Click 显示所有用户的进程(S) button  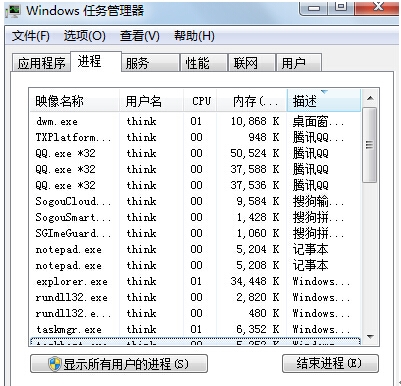(x=119, y=364)
